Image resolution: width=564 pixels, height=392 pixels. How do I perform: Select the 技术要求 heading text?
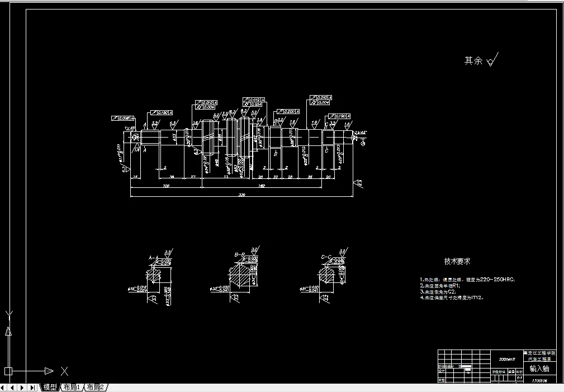(457, 261)
